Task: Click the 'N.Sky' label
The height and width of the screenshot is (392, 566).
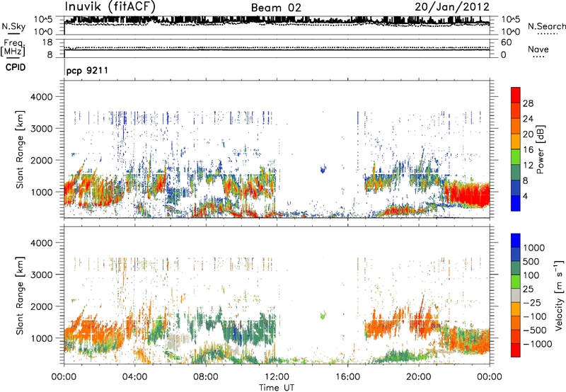Action: click(13, 26)
